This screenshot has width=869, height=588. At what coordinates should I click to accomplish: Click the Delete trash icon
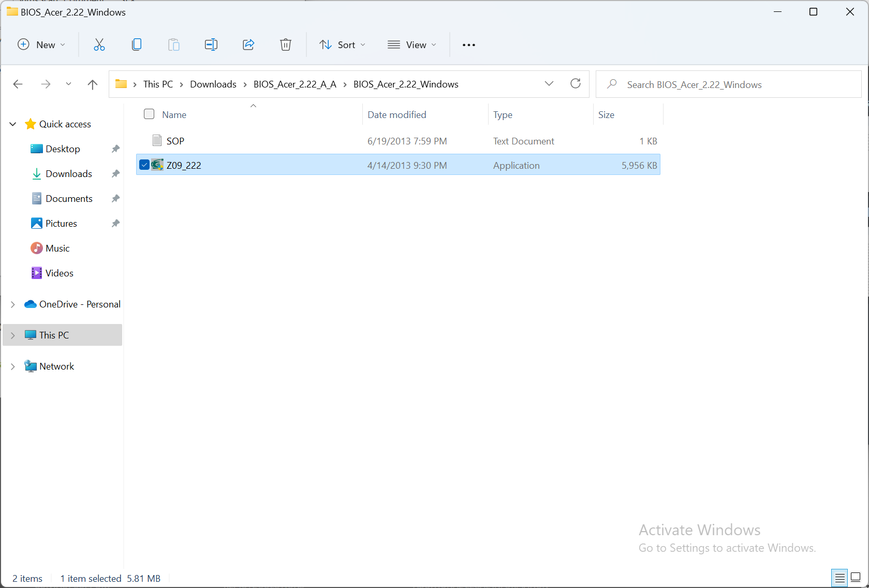point(285,45)
